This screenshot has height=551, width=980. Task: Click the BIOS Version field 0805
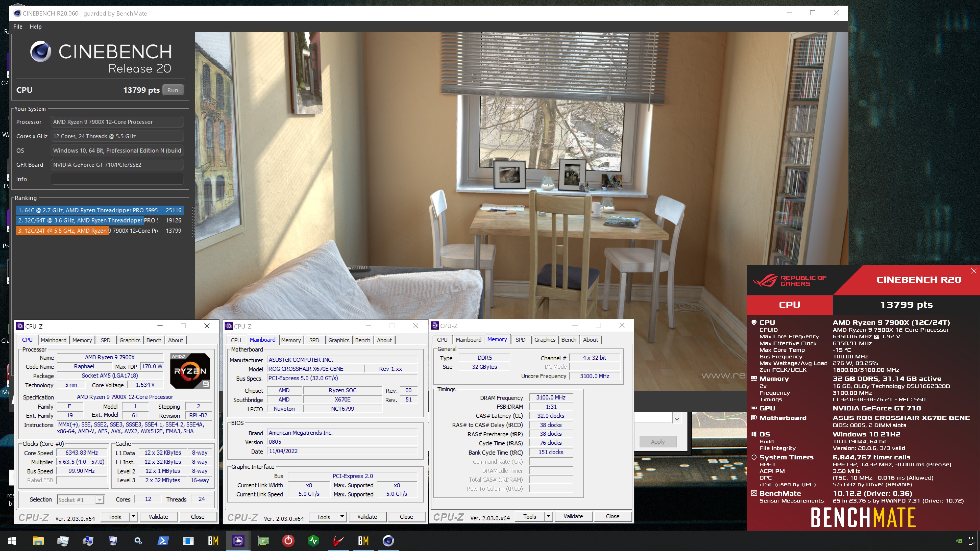click(342, 442)
